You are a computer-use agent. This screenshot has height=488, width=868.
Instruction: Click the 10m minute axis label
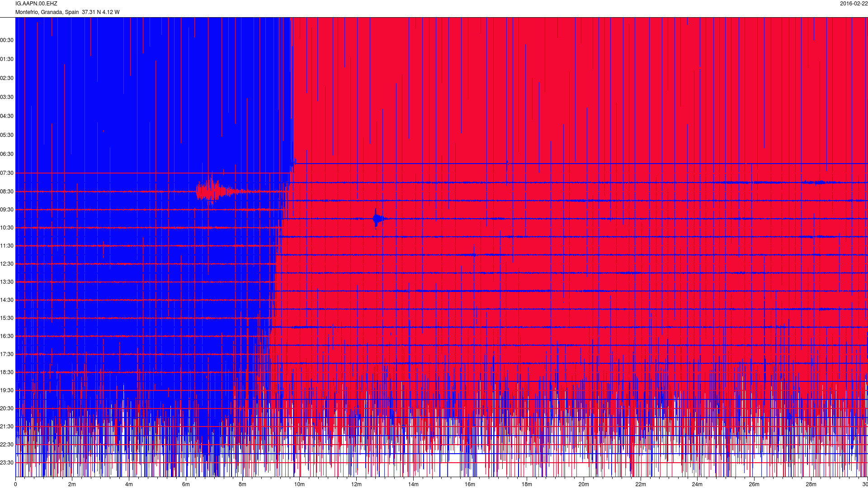coord(299,484)
